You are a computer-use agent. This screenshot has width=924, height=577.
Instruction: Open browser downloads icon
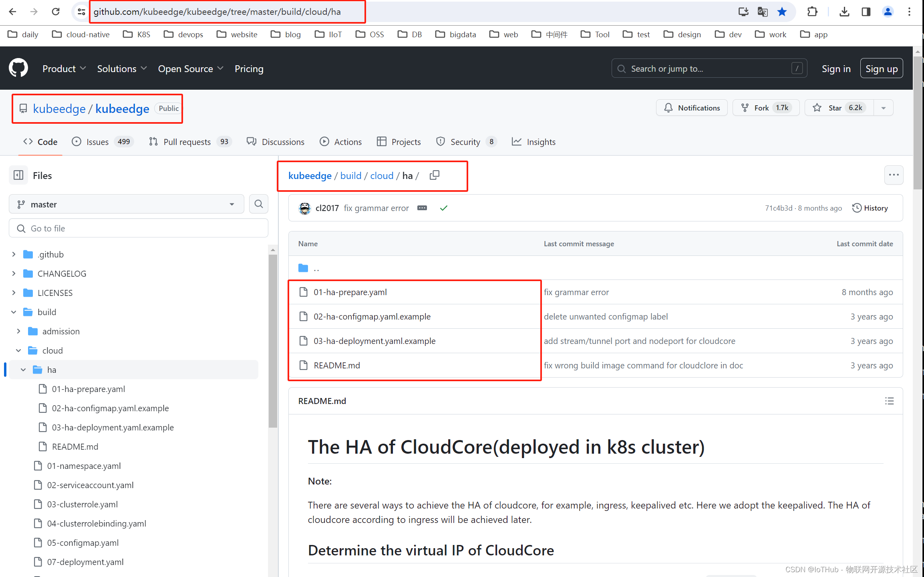pos(844,12)
